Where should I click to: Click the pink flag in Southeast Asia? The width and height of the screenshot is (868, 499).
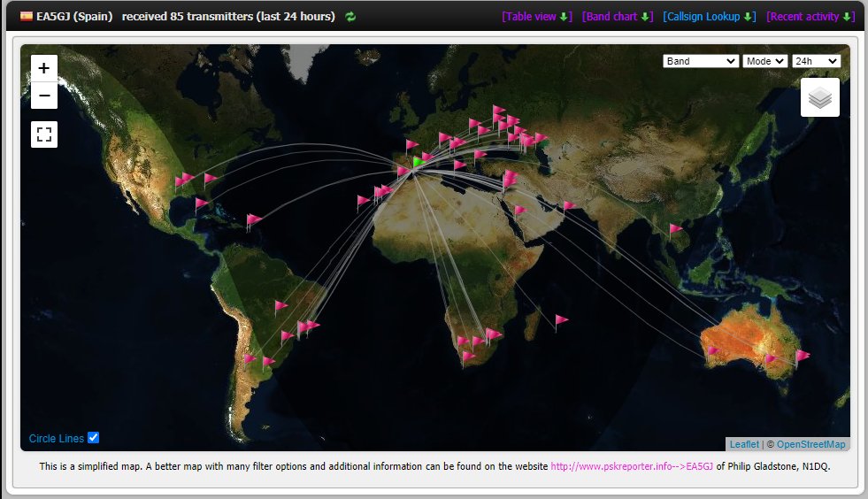[675, 229]
